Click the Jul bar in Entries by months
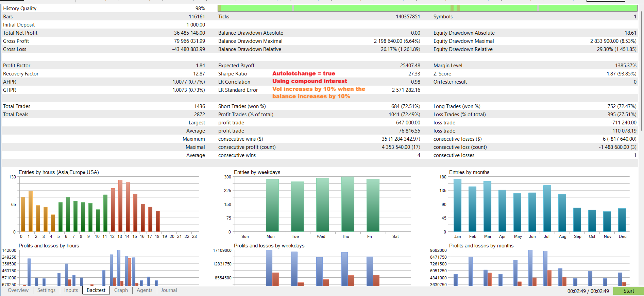This screenshot has height=296, width=644. tap(547, 209)
